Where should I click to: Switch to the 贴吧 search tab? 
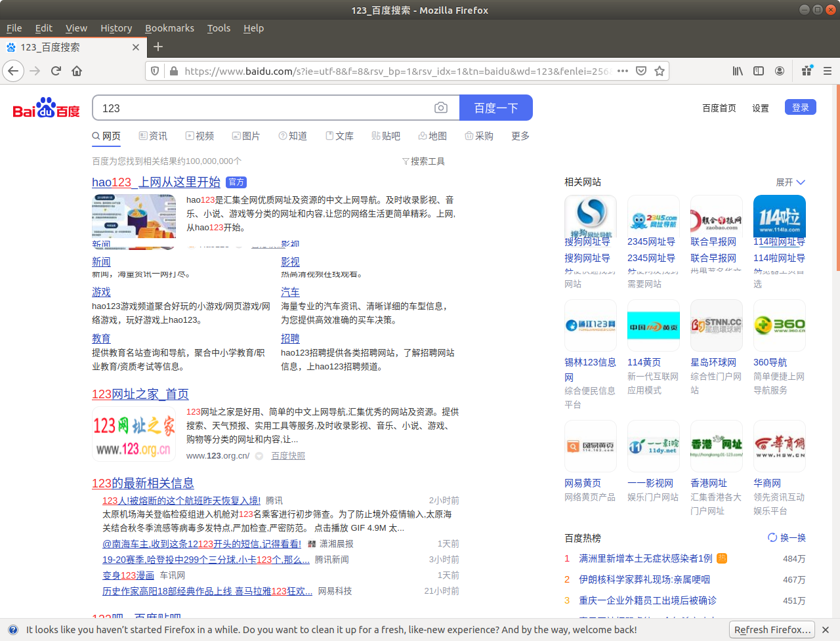pos(386,136)
